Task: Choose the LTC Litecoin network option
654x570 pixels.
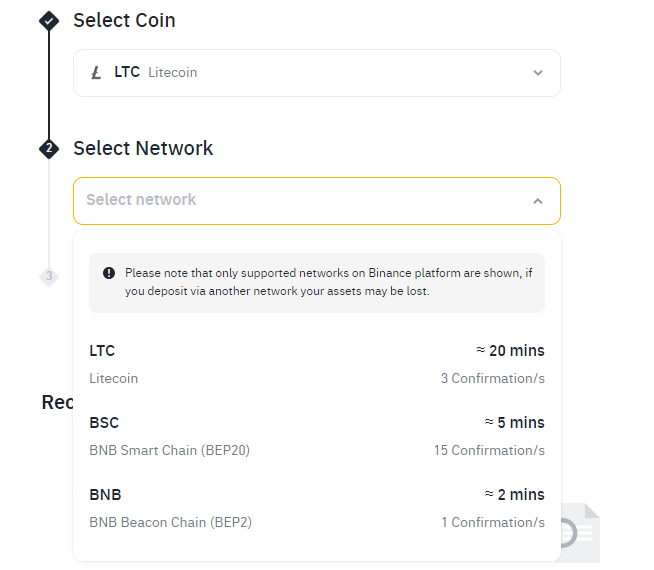Action: click(x=316, y=364)
